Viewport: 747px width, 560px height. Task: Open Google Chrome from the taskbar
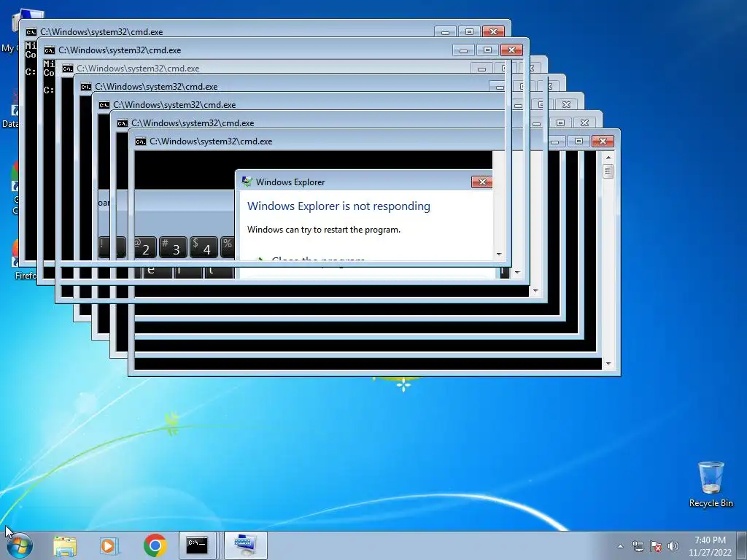155,545
